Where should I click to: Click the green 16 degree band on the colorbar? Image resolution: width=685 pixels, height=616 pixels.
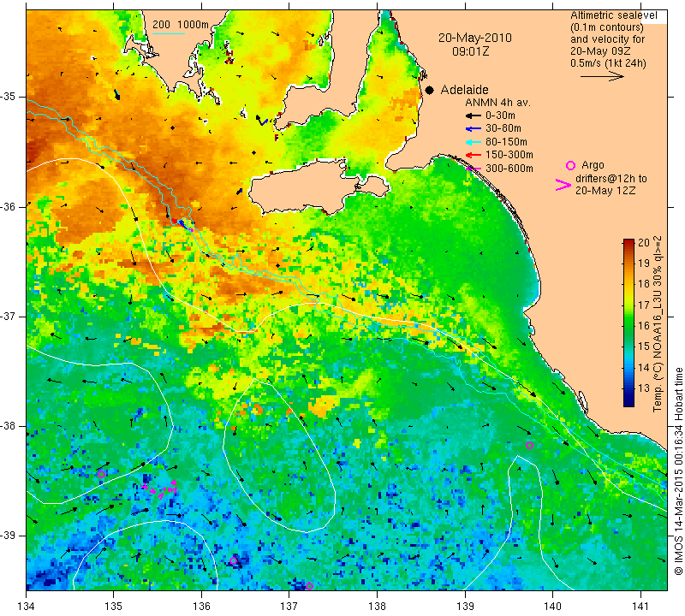(628, 325)
